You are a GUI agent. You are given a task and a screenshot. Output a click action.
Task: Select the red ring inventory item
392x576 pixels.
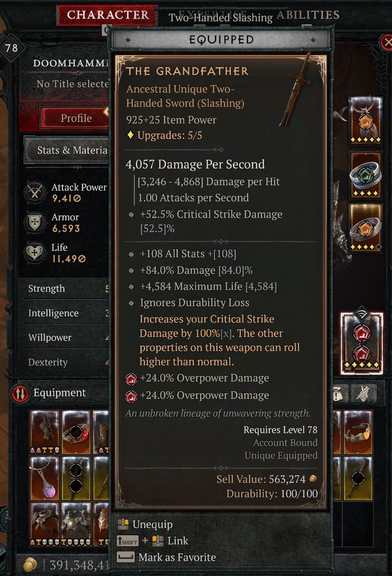click(76, 432)
